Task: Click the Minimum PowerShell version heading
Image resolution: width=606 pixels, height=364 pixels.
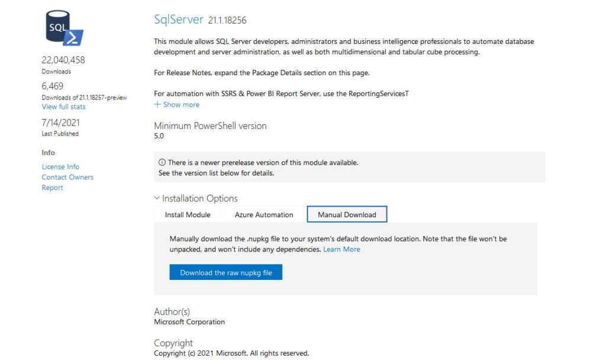Action: click(210, 125)
